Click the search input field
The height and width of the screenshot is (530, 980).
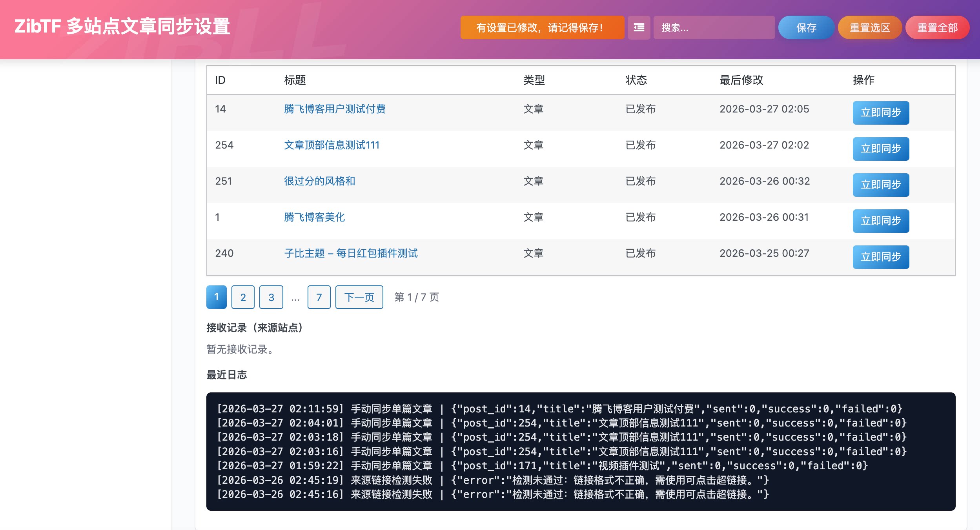(x=714, y=27)
